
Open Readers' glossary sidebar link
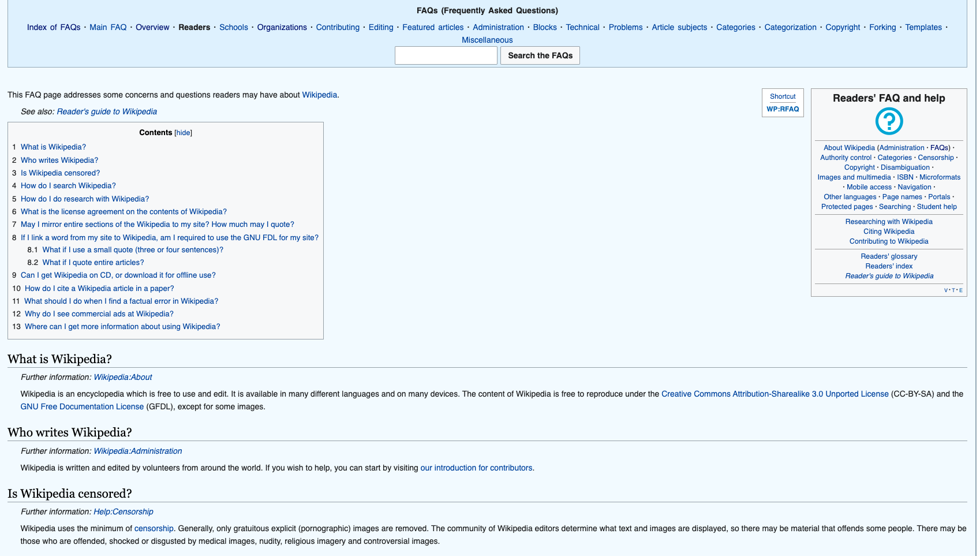[889, 256]
